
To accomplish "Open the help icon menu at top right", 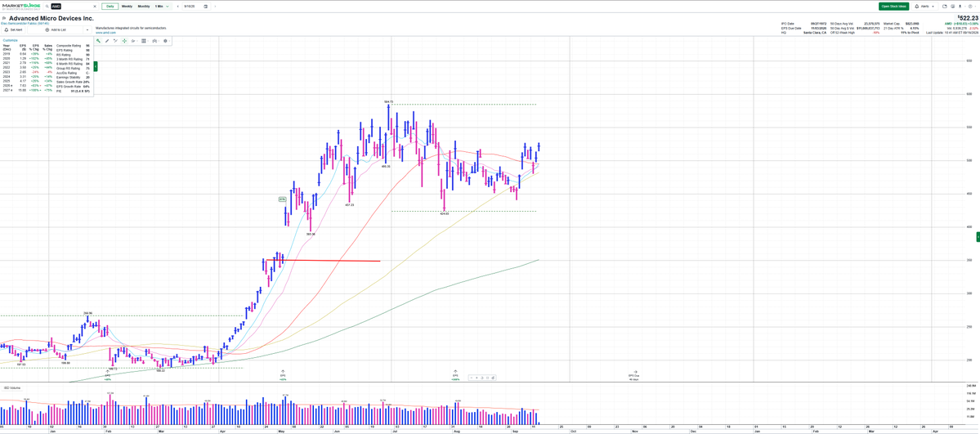I will [x=970, y=7].
